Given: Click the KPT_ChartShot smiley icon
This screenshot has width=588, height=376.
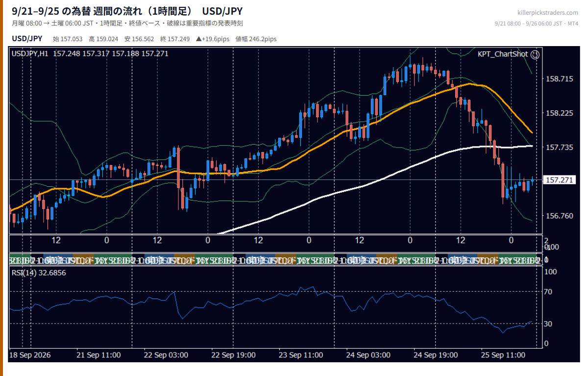Looking at the screenshot, I should (535, 54).
